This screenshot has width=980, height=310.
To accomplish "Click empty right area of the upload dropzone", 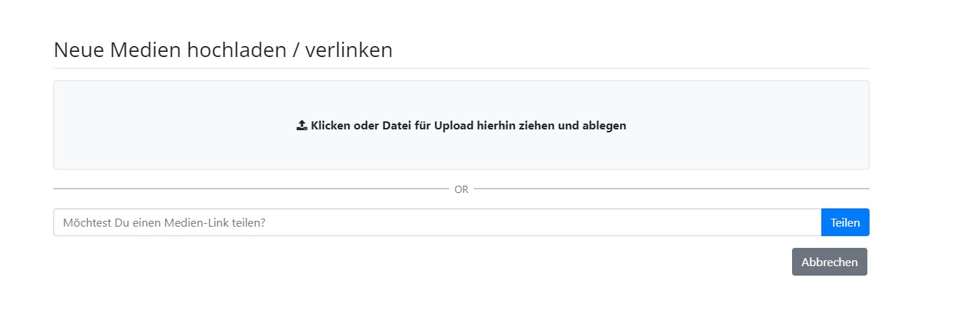I will click(746, 125).
